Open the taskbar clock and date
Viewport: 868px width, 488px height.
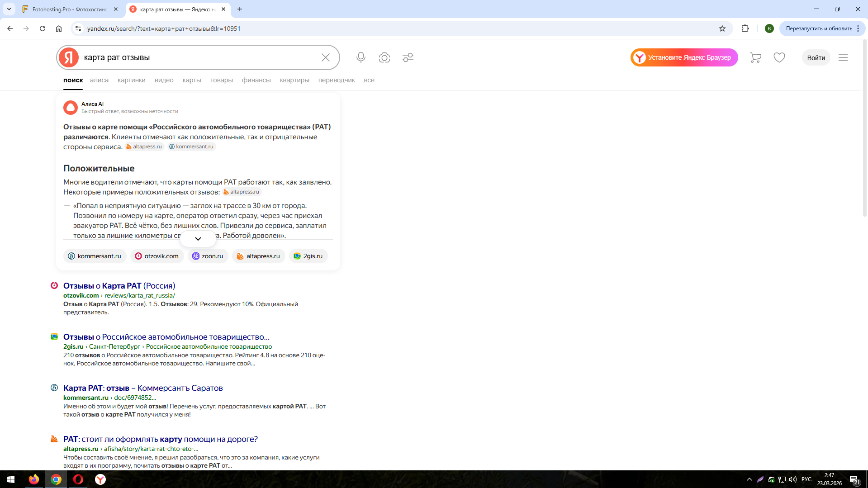pos(830,479)
